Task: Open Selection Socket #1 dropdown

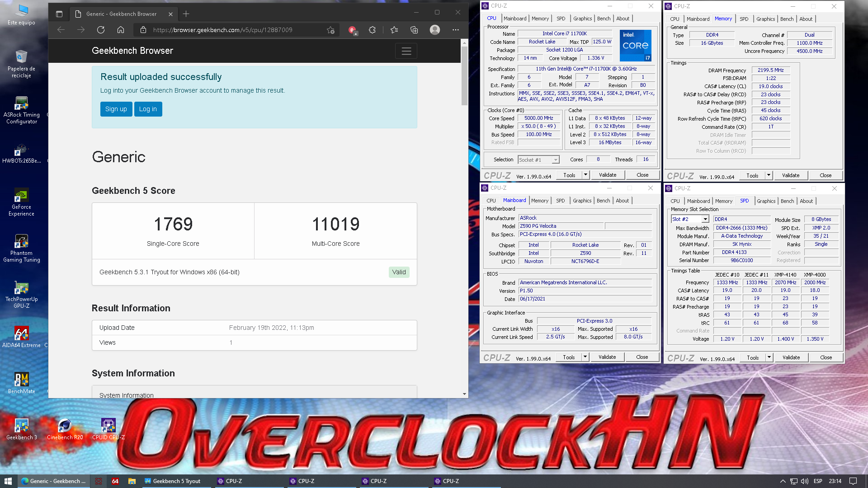Action: pos(539,160)
